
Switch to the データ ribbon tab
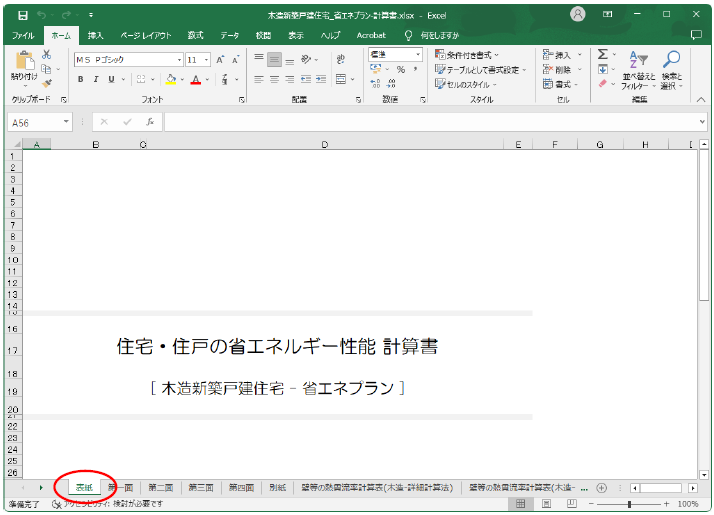pos(230,36)
